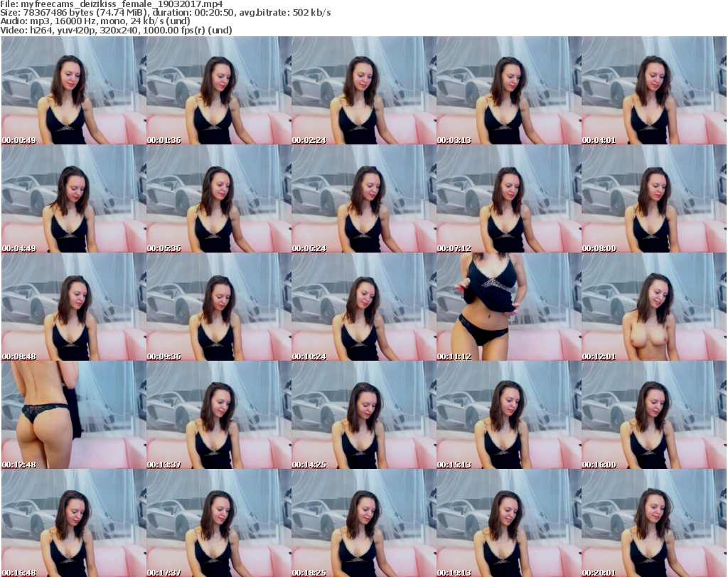Select the thumbnail stamped 00:00:49
728x577 pixels.
pyautogui.click(x=74, y=90)
